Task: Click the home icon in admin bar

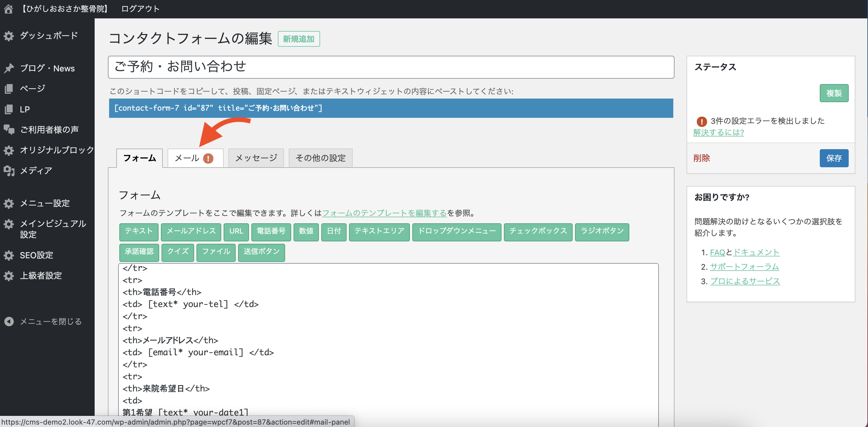Action: coord(8,9)
